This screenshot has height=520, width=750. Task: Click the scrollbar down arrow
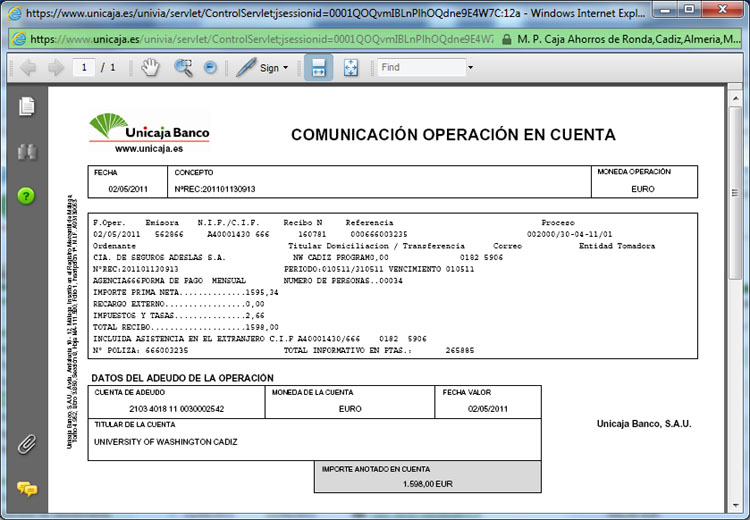(735, 505)
